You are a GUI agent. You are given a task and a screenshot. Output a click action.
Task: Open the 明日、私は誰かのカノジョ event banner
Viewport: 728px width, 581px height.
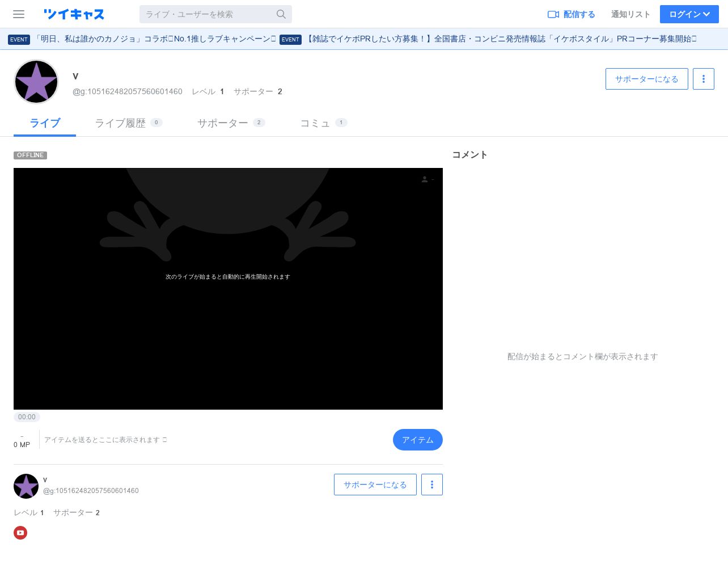(142, 39)
